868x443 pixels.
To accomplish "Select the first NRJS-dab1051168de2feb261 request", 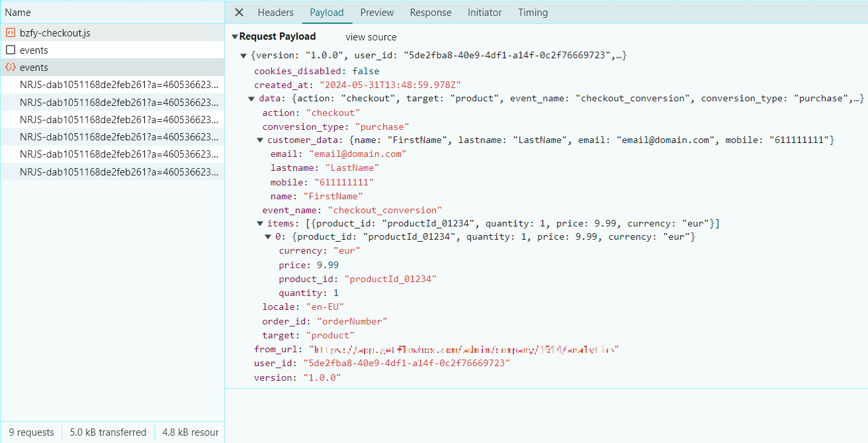I will pyautogui.click(x=118, y=85).
